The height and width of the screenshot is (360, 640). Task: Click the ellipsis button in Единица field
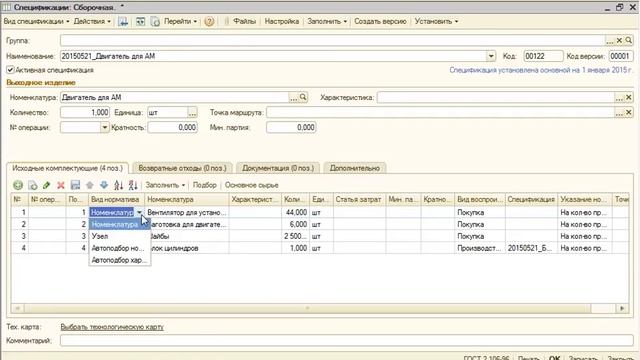coord(192,112)
